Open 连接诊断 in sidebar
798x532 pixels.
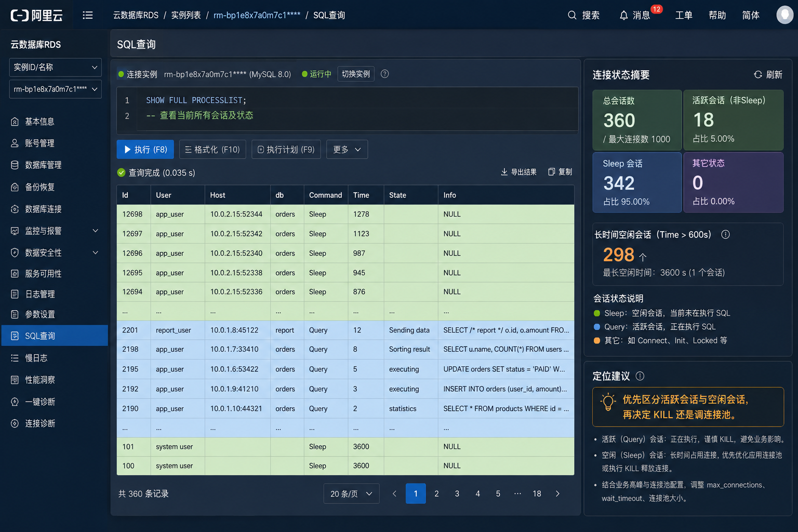pyautogui.click(x=55, y=423)
